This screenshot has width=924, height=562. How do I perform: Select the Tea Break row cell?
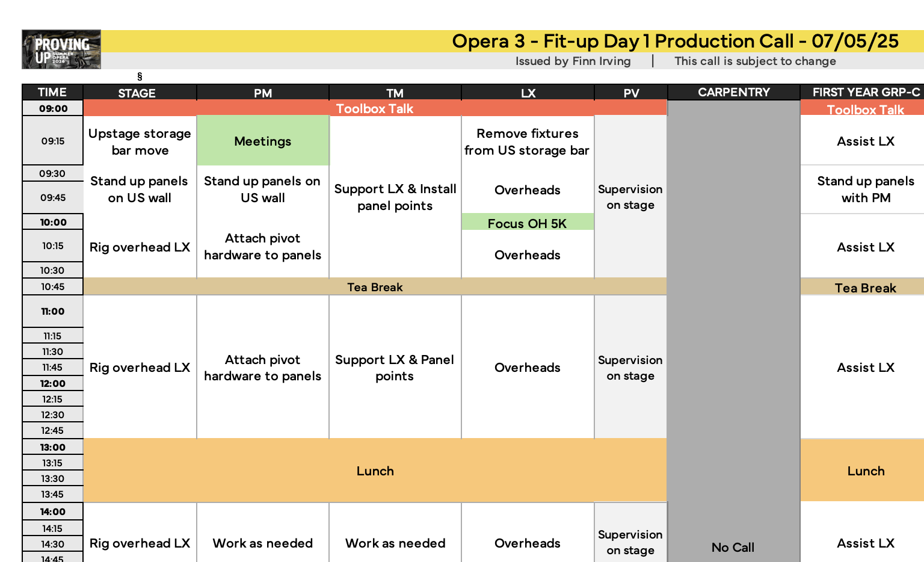pyautogui.click(x=375, y=287)
